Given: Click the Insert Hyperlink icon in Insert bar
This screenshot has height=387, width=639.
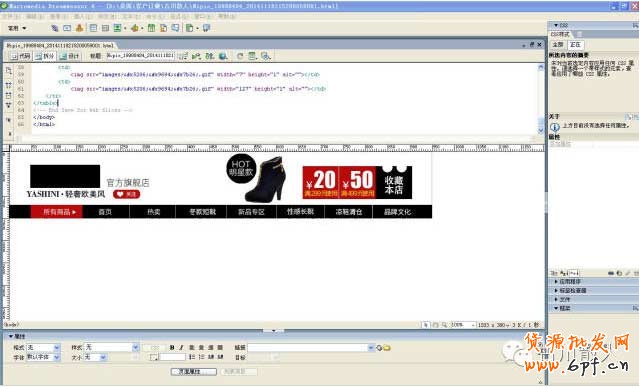Looking at the screenshot, I should point(55,28).
